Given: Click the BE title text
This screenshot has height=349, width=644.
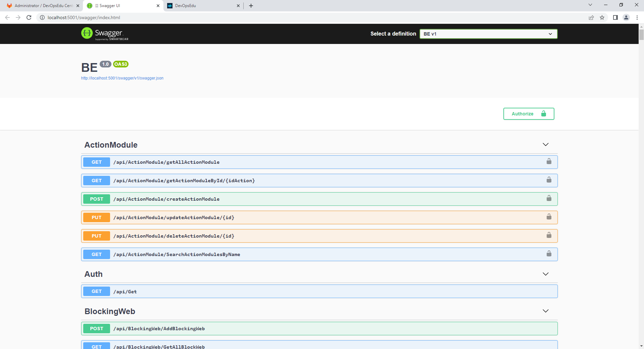Looking at the screenshot, I should pos(89,68).
